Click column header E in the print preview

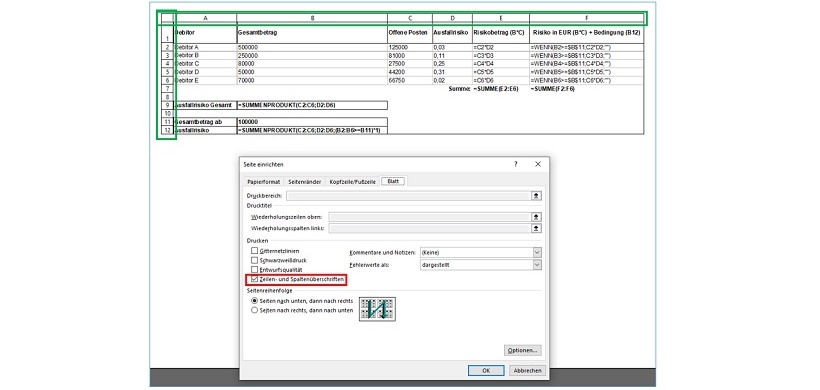click(x=500, y=18)
